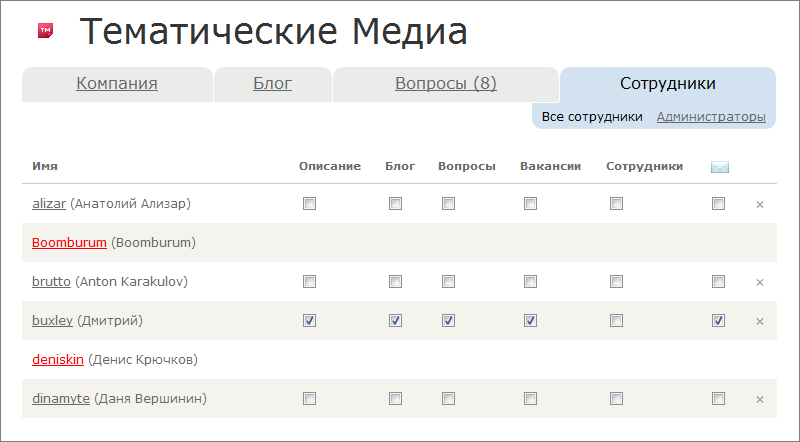The width and height of the screenshot is (800, 442).
Task: Click the Сотрудники column header
Action: 644,166
